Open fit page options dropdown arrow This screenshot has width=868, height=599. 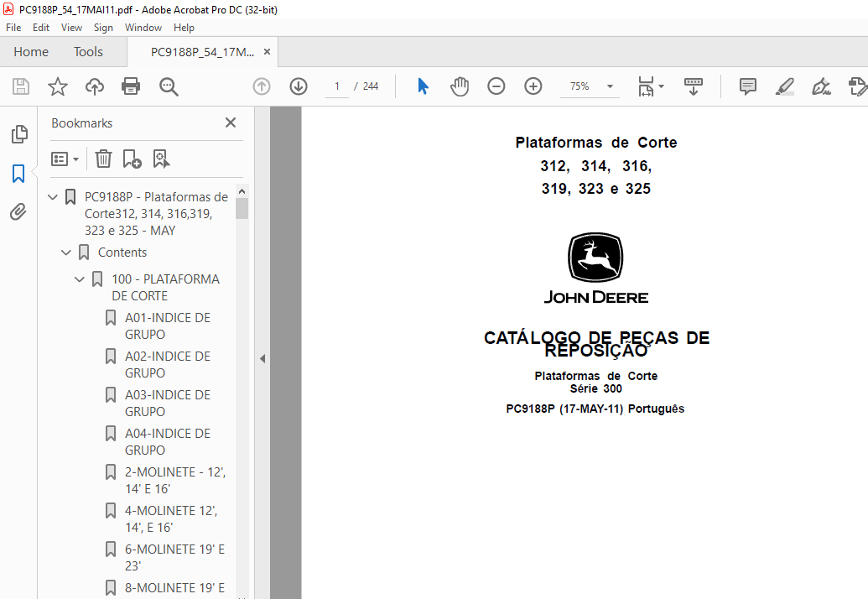pyautogui.click(x=661, y=86)
